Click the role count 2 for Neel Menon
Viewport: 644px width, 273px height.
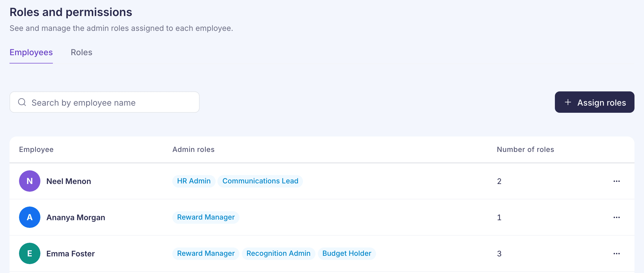point(499,181)
